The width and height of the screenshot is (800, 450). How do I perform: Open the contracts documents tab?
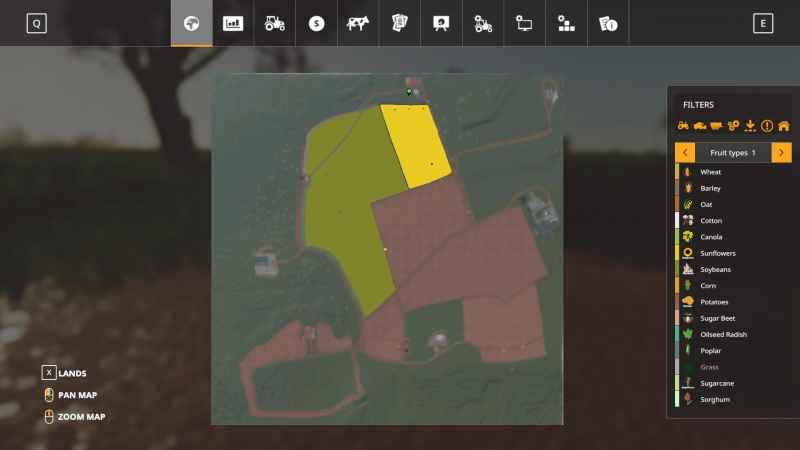399,23
